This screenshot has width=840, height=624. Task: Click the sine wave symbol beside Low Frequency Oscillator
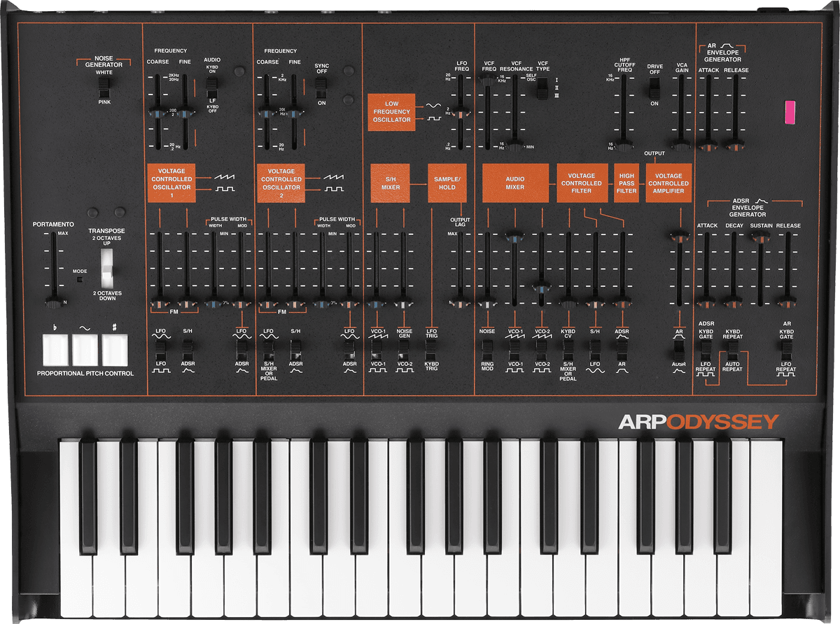click(433, 105)
